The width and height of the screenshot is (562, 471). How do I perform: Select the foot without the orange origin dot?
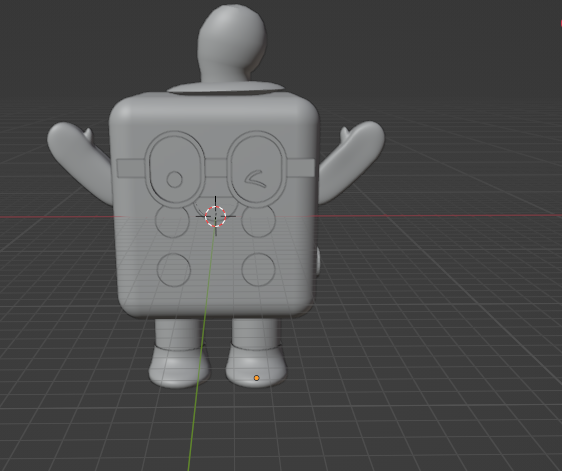178,366
